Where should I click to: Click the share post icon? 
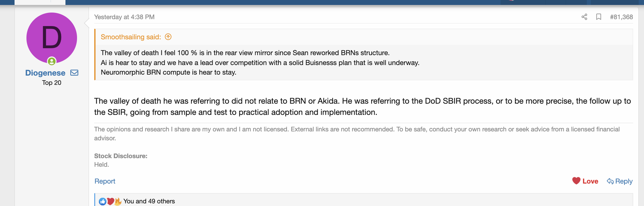tap(584, 17)
